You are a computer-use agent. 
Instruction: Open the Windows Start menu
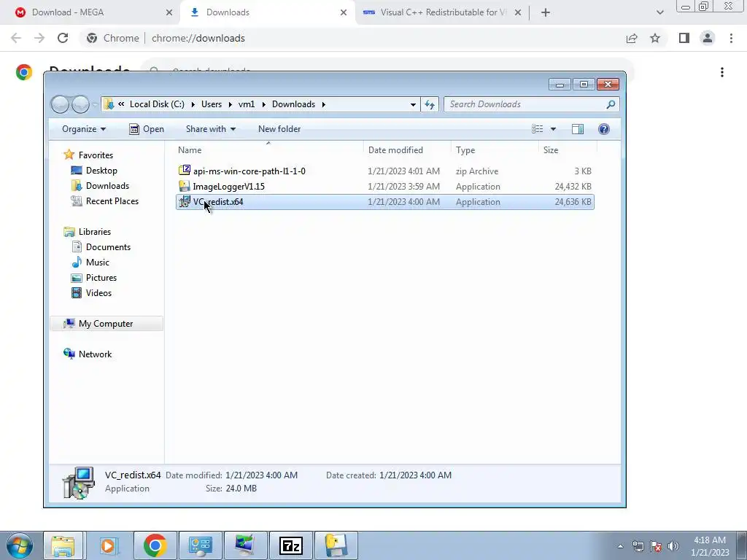coord(20,545)
